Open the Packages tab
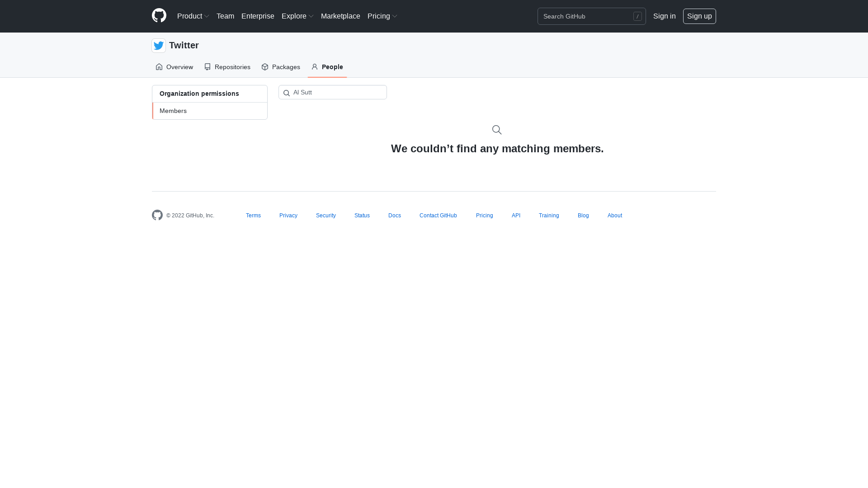This screenshot has height=488, width=868. pos(286,66)
